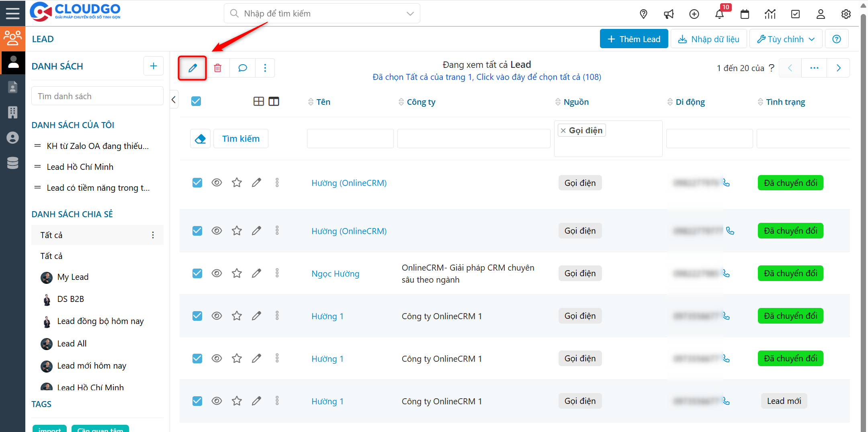Click the Thêm Lead button
Image resolution: width=868 pixels, height=432 pixels.
634,39
